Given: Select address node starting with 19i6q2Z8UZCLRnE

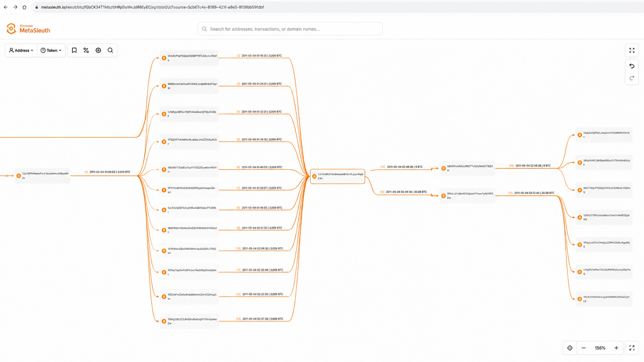Looking at the screenshot, I should pyautogui.click(x=189, y=321).
